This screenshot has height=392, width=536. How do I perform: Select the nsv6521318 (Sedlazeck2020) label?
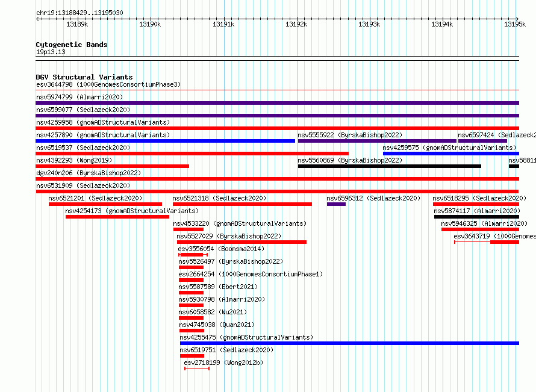point(219,198)
